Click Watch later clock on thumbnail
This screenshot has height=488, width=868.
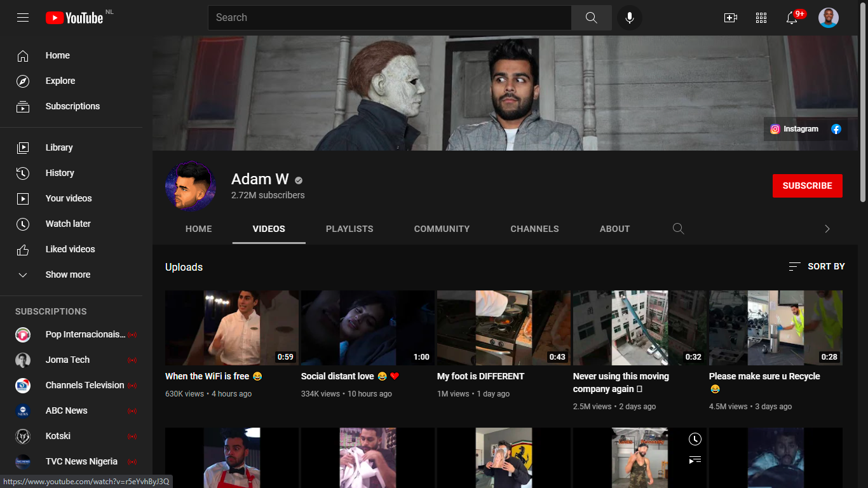click(x=695, y=439)
